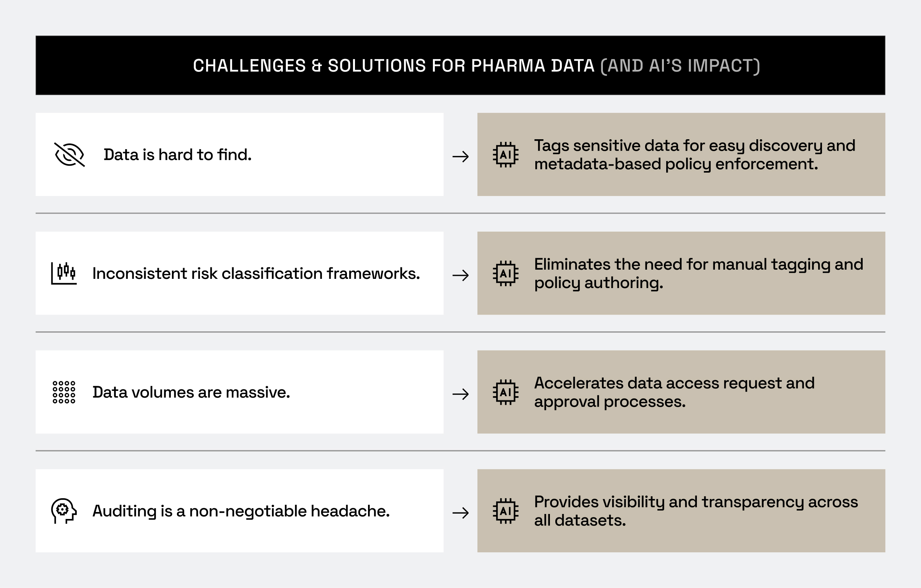The width and height of the screenshot is (921, 588).
Task: Click the head with gear icon
Action: [64, 511]
